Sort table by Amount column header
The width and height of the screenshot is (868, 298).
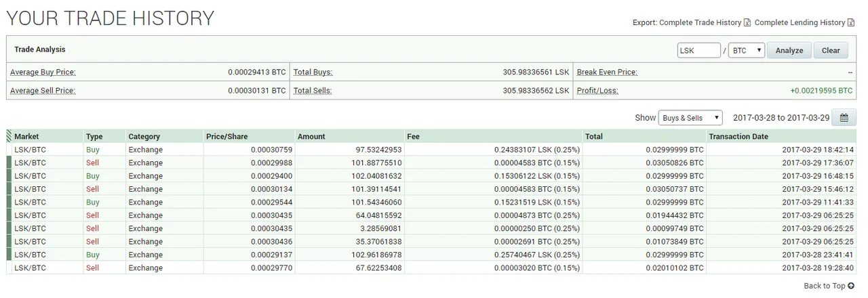[350, 136]
